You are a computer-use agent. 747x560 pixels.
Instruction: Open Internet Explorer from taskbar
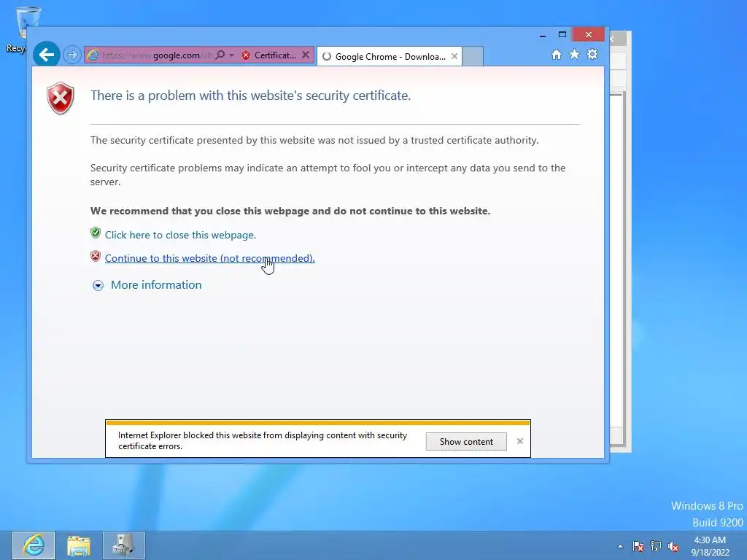coord(34,545)
